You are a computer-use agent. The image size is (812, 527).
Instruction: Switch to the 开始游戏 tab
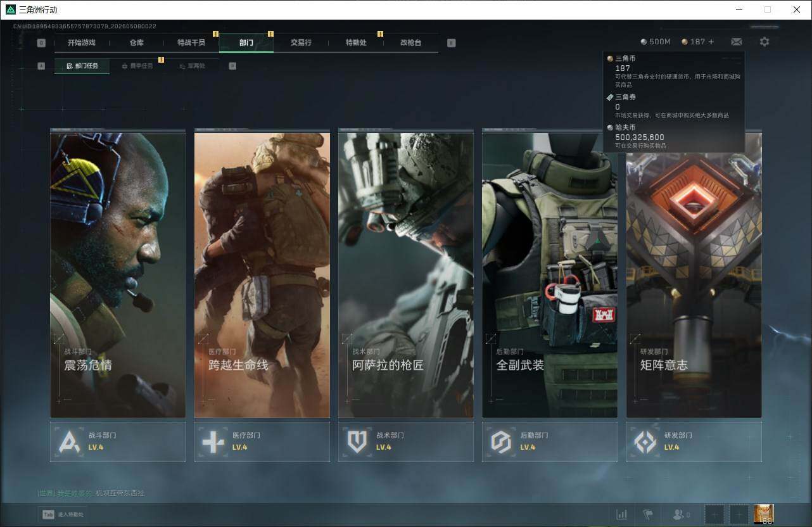pos(82,42)
